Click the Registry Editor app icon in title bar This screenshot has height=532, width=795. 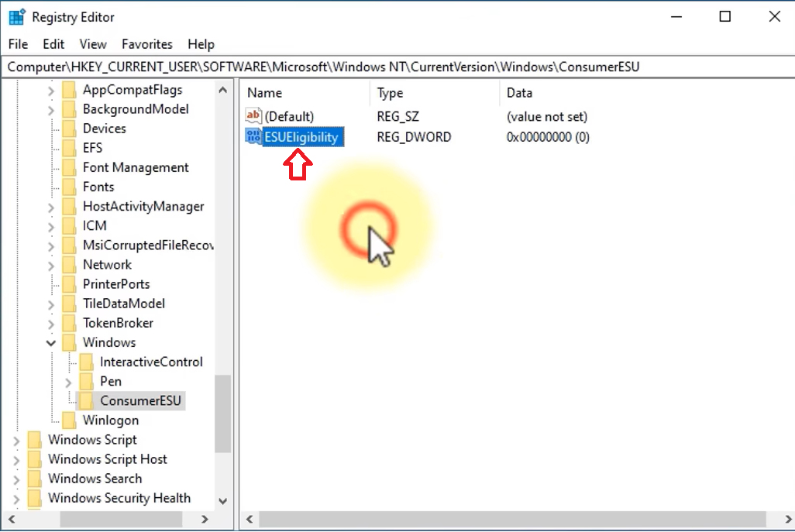[17, 16]
